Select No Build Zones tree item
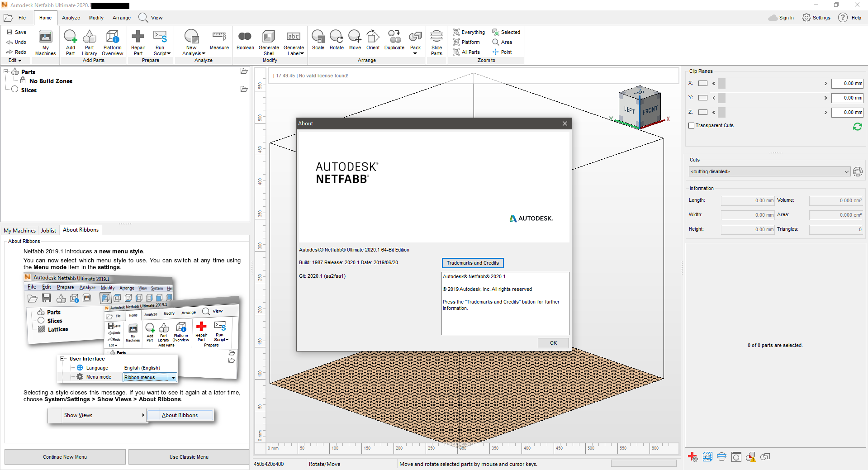The image size is (868, 470). 51,81
